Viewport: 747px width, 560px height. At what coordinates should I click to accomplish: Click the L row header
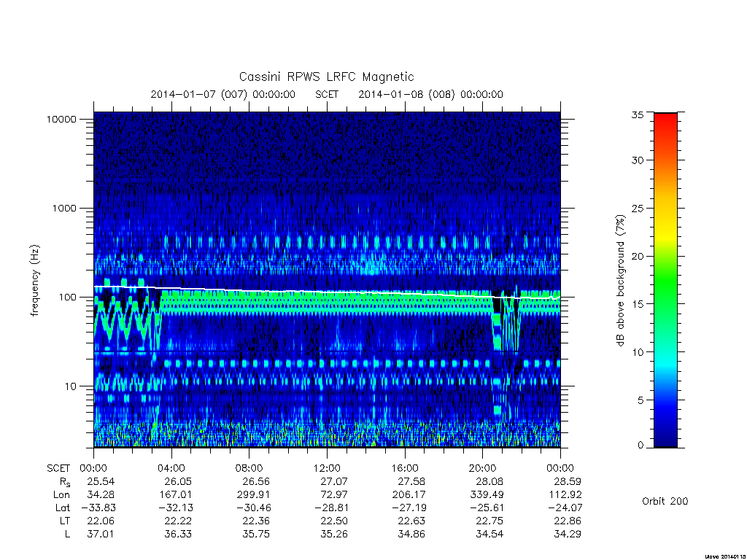point(68,534)
